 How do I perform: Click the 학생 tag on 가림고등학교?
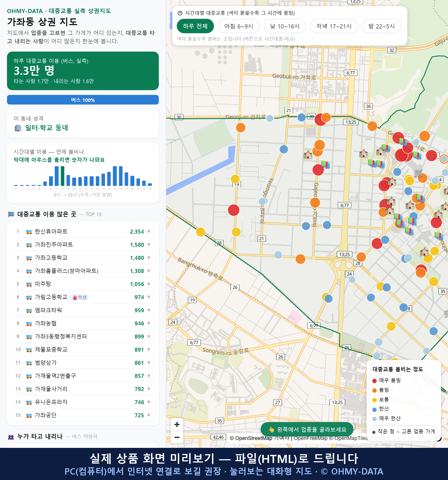pos(80,297)
